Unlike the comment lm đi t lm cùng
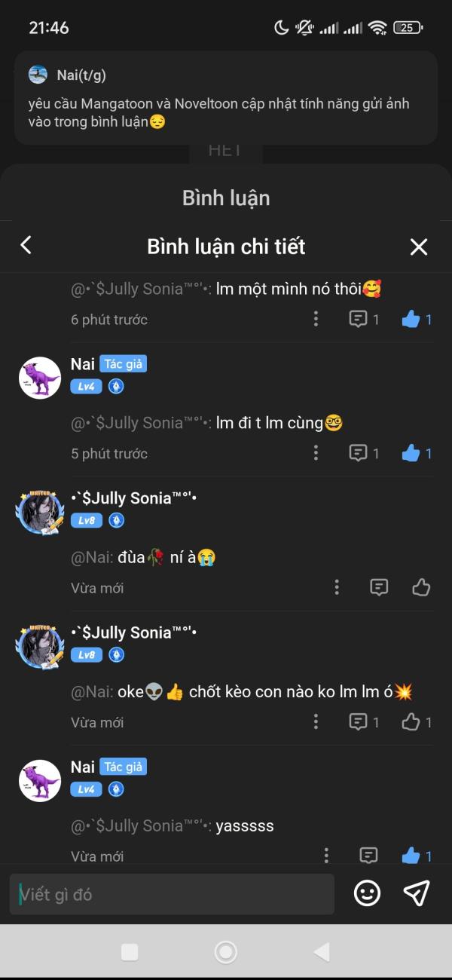Screen dimensions: 452x980 [x=417, y=453]
